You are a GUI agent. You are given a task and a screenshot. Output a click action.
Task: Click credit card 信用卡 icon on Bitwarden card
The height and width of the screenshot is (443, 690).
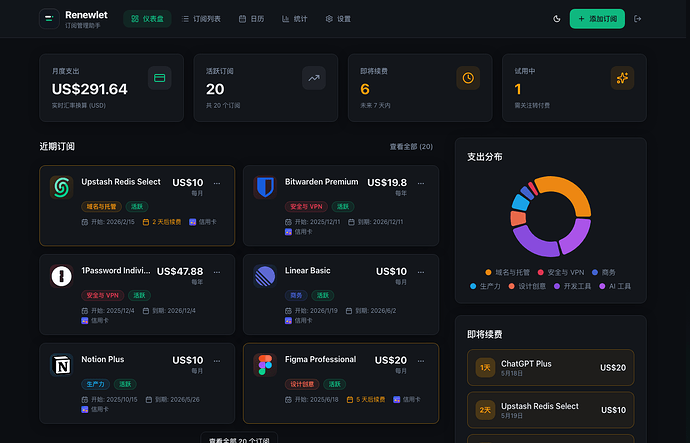(288, 232)
